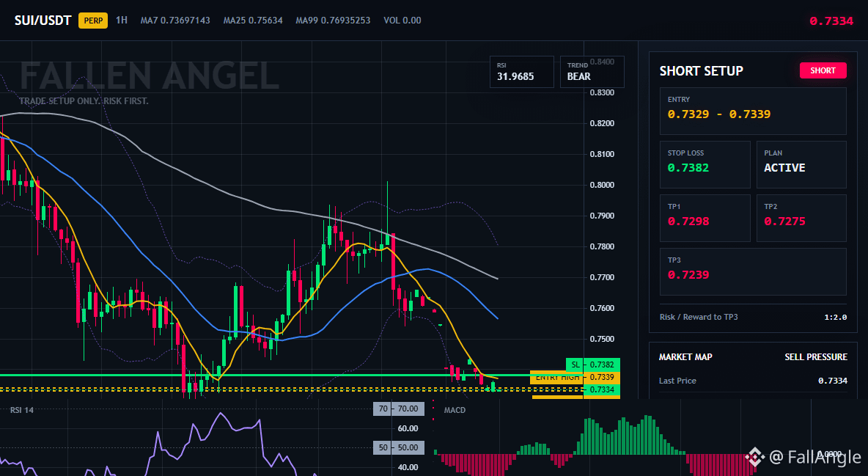This screenshot has height=476, width=868.
Task: Click the MARKET MAP heading
Action: click(685, 357)
